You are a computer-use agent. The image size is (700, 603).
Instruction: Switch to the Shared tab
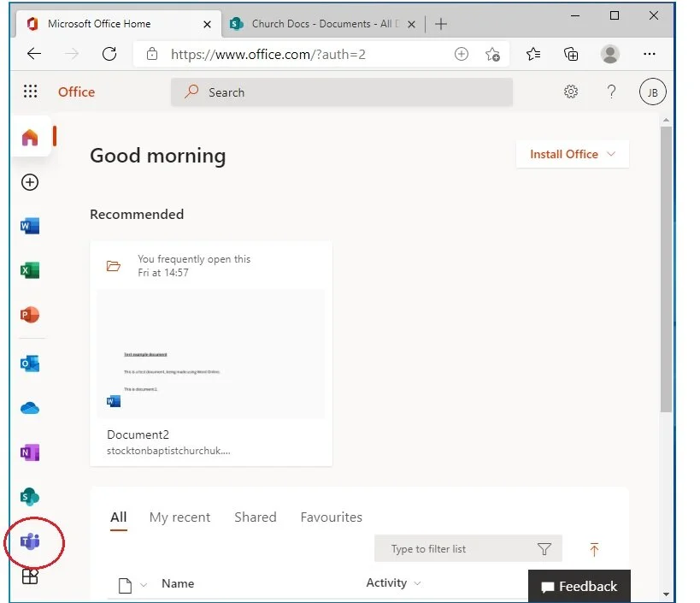point(256,517)
